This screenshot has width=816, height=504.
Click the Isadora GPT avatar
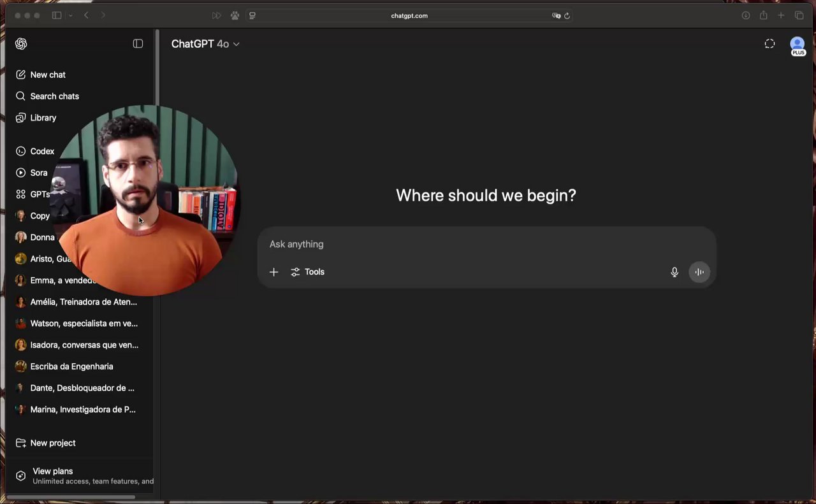21,345
